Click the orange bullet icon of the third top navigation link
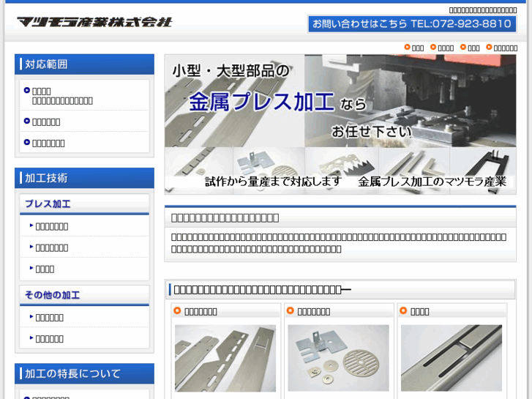 click(463, 47)
